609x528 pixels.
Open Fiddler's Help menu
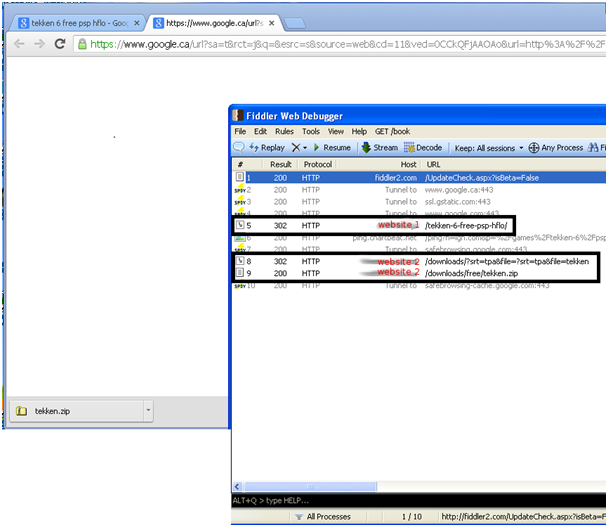click(x=359, y=131)
